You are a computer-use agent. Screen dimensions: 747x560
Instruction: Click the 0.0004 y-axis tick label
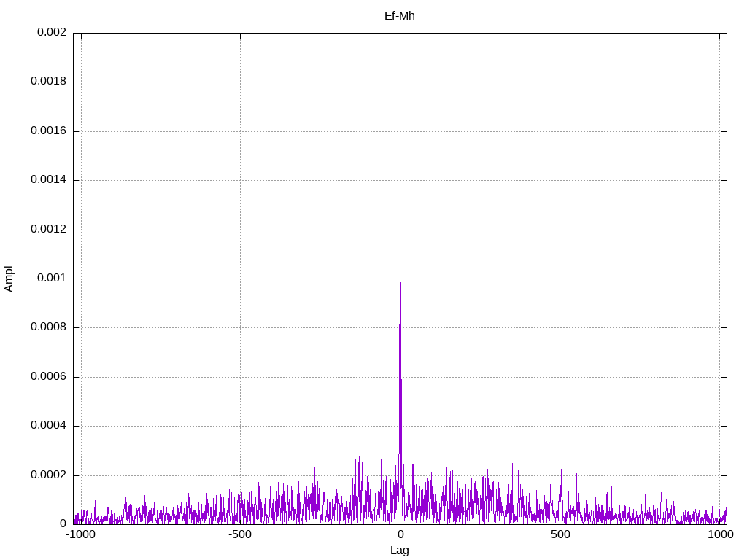[x=48, y=426]
